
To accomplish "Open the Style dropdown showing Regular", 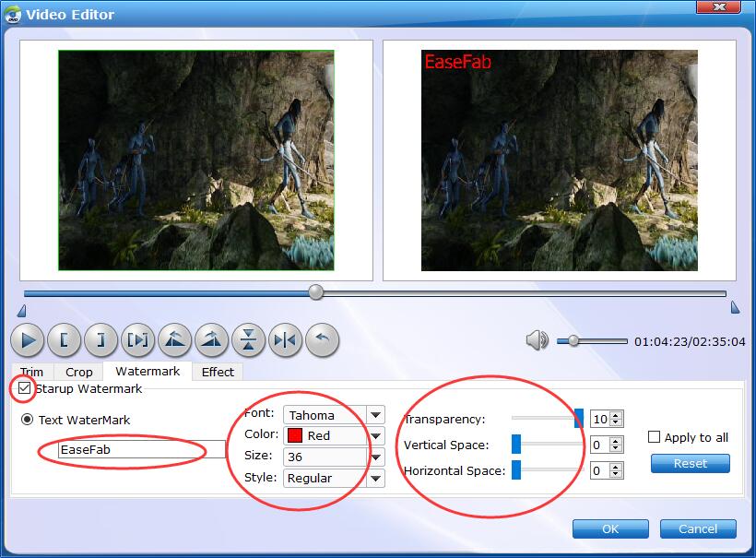I will pyautogui.click(x=375, y=479).
